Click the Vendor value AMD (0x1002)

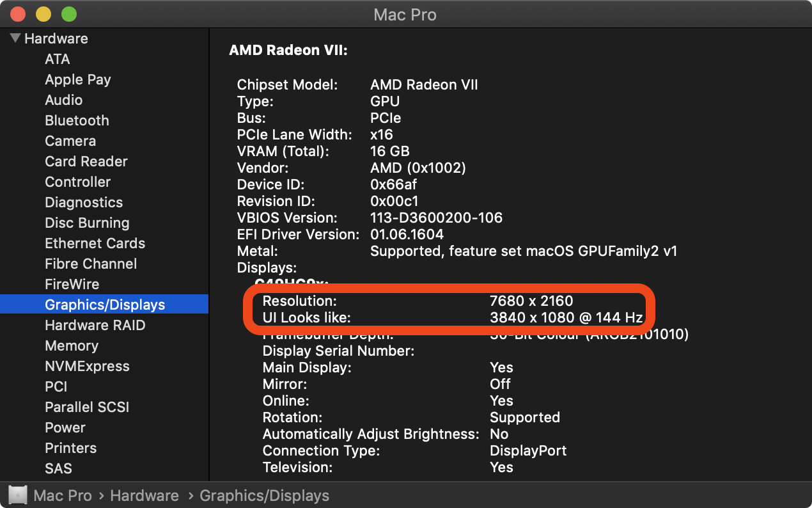(x=418, y=168)
